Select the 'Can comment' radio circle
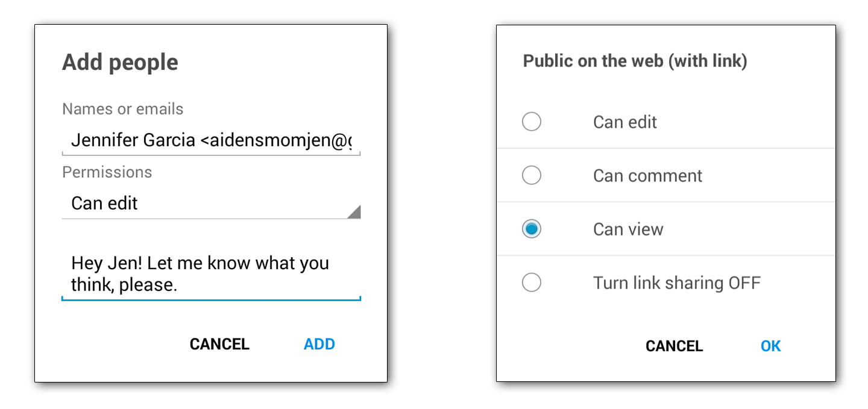The image size is (868, 409). (531, 176)
